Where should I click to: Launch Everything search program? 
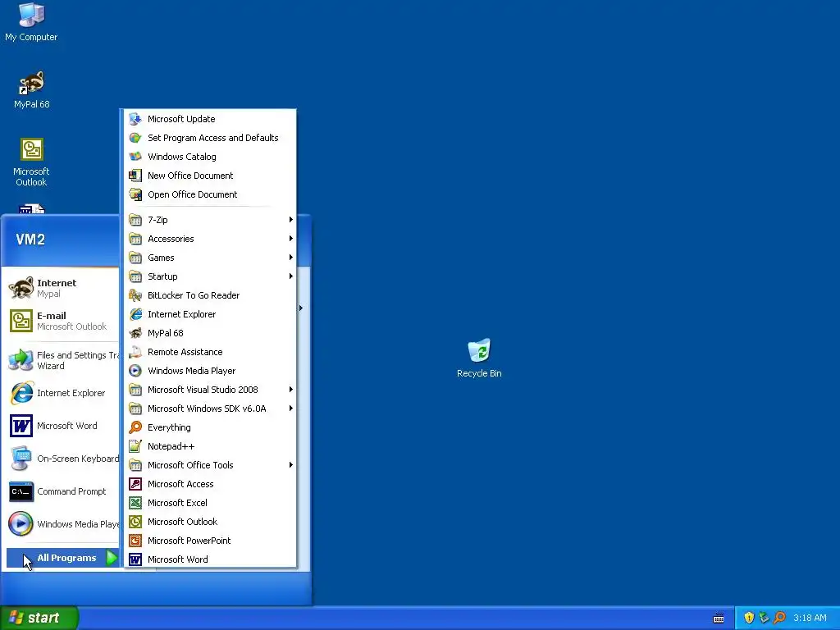coord(210,427)
